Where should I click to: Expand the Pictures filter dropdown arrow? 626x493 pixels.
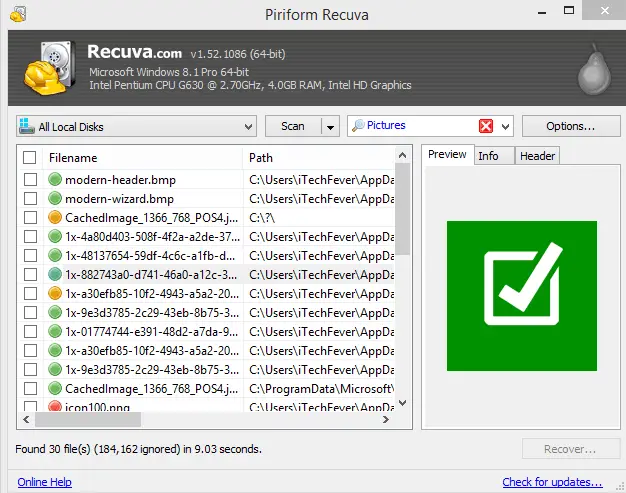pos(505,127)
